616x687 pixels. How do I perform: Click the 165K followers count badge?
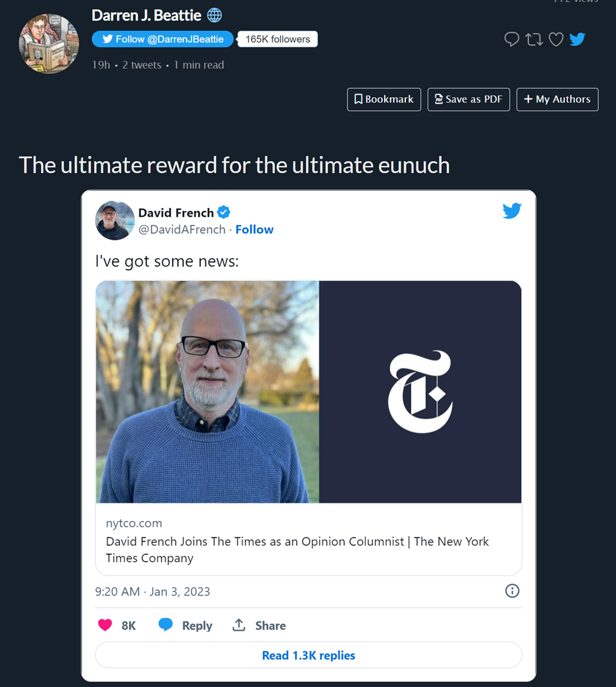(x=277, y=39)
